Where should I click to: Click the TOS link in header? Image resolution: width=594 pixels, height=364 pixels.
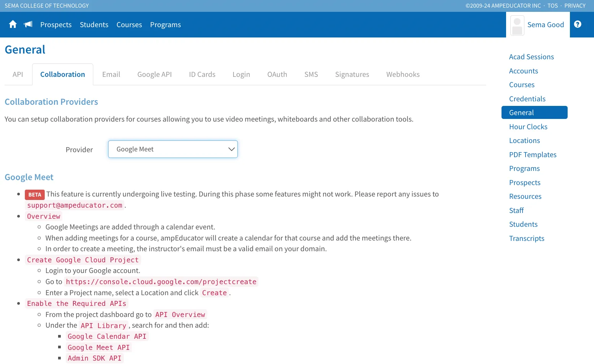click(552, 6)
